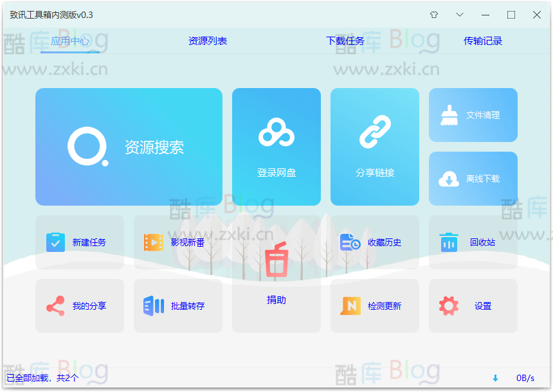Open the 资源搜索 search tool
Screen dimensions: 553x392
coord(129,147)
